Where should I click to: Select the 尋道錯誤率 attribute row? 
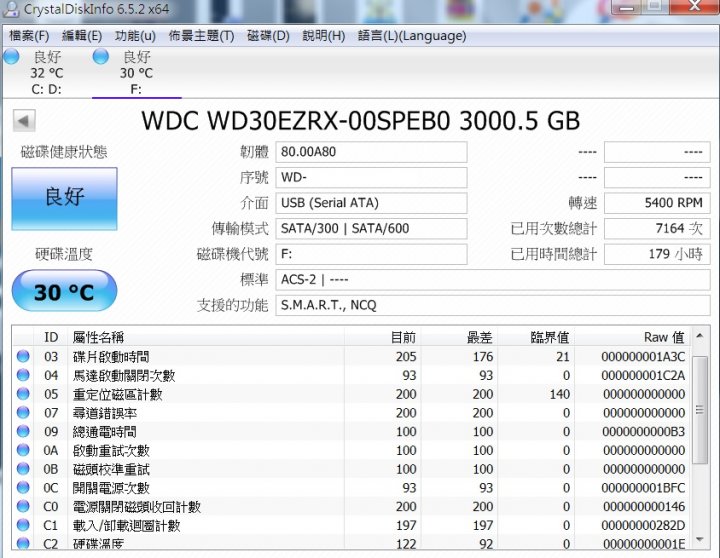click(352, 413)
